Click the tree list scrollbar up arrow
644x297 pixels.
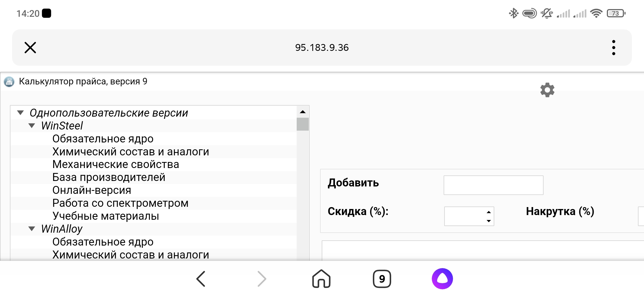303,112
